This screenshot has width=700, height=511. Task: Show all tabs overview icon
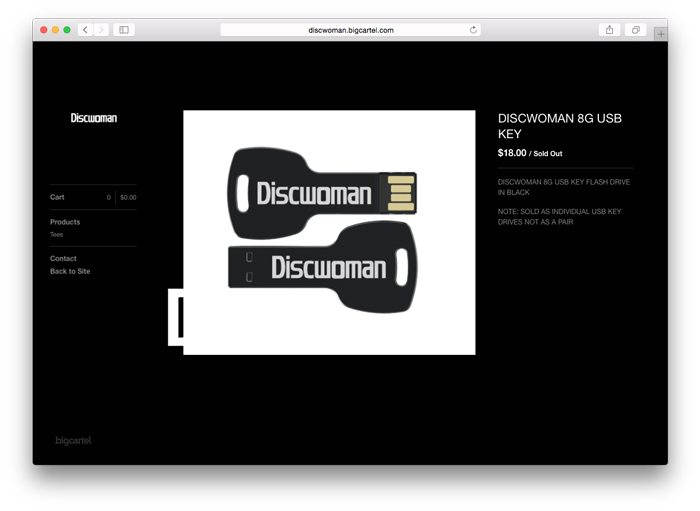click(x=636, y=30)
